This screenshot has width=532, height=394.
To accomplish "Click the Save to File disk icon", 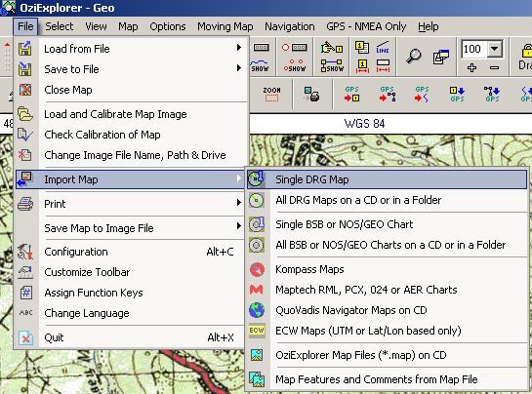I will (x=25, y=69).
